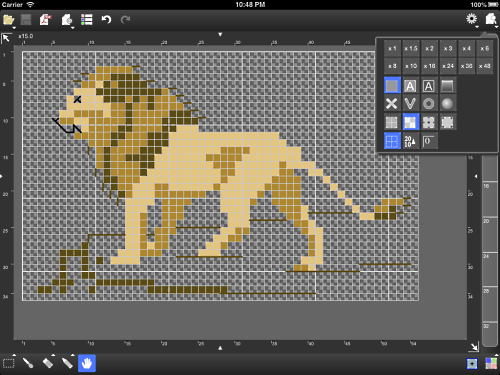Select the rectangular marquee selection tool
The width and height of the screenshot is (500, 375).
(9, 363)
